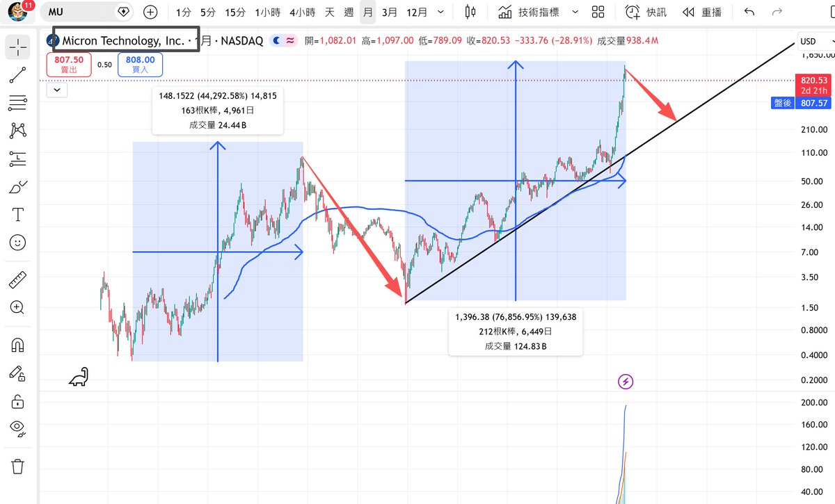Click the 低=789.09 low value
Image resolution: width=835 pixels, height=504 pixels.
click(x=440, y=41)
